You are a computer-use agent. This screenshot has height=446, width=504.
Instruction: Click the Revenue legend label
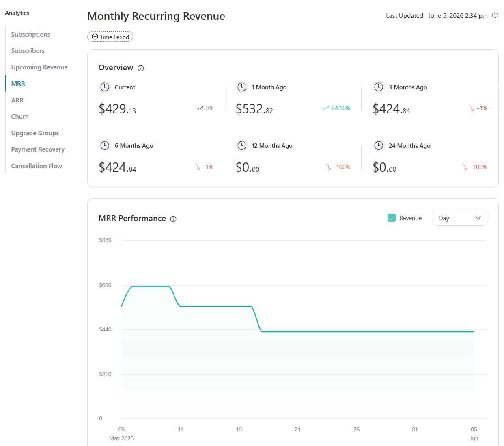pos(410,218)
